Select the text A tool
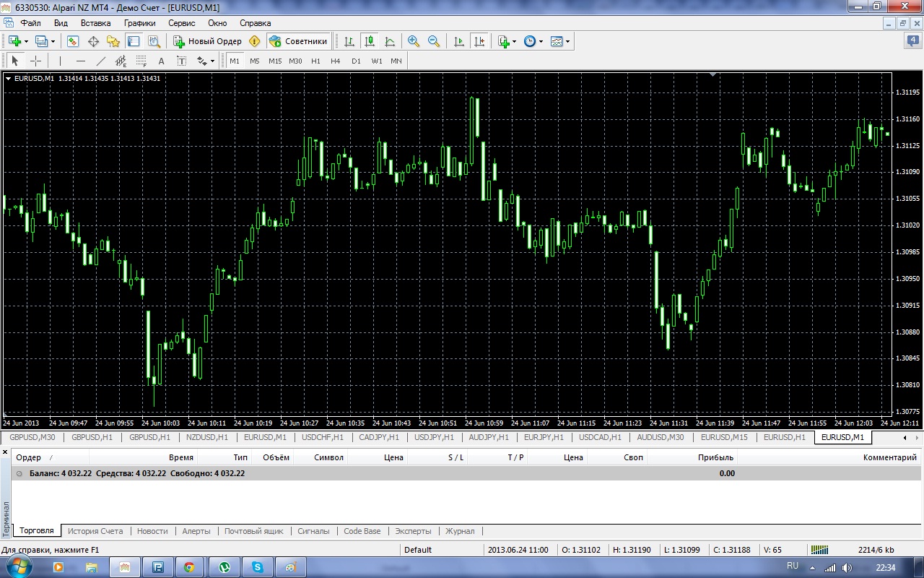The width and height of the screenshot is (924, 578). coord(161,61)
